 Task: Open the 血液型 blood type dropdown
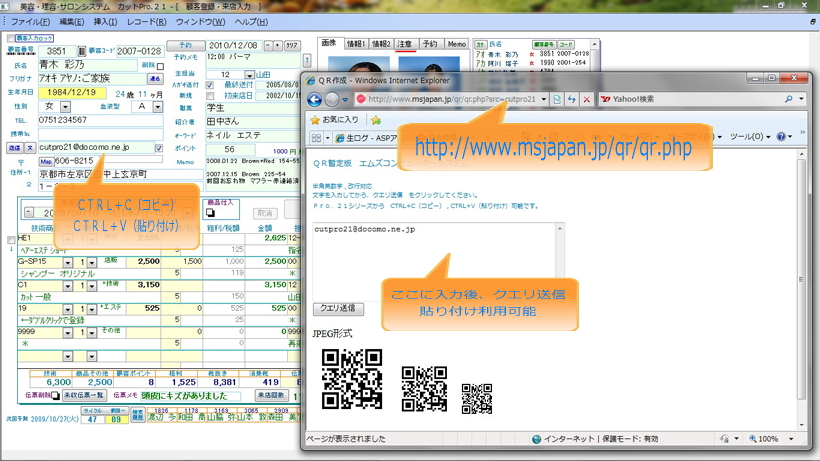tap(158, 107)
